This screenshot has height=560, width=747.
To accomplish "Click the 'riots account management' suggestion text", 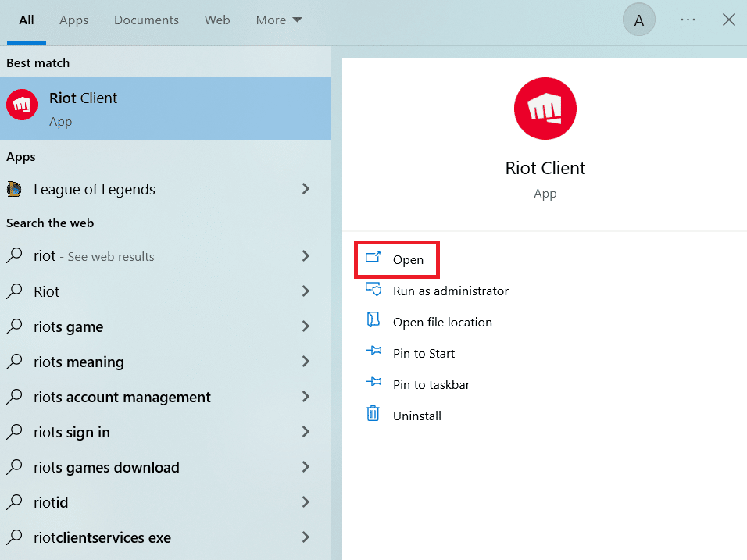I will [122, 397].
